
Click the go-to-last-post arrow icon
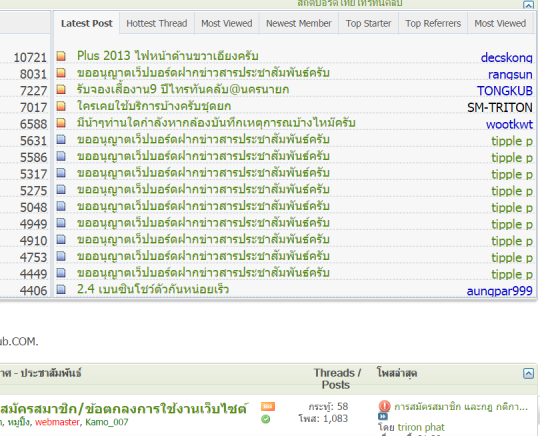click(383, 416)
